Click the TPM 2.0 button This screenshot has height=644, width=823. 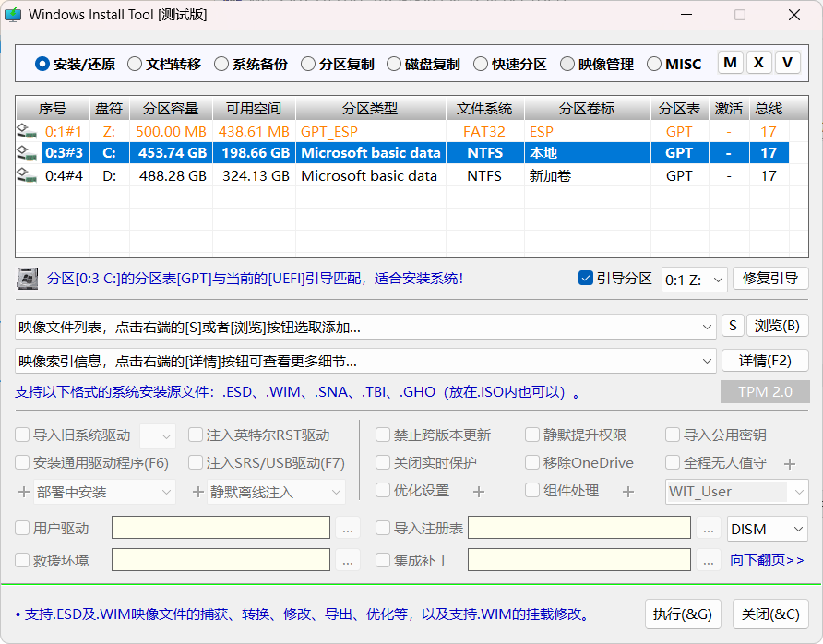click(765, 391)
